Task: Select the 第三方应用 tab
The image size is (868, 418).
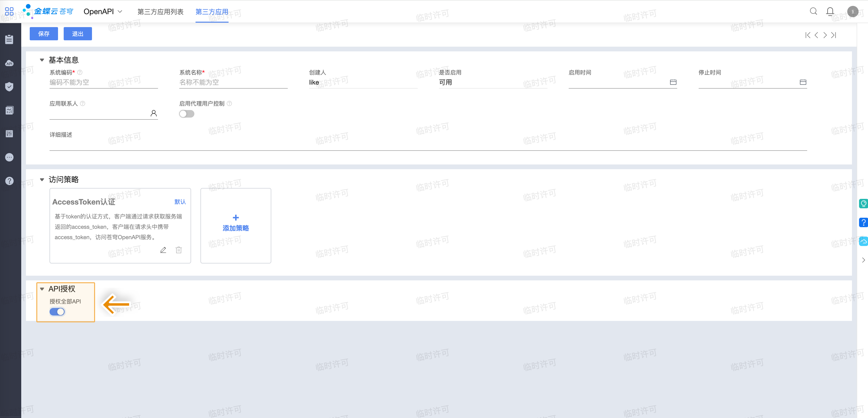Action: 212,12
